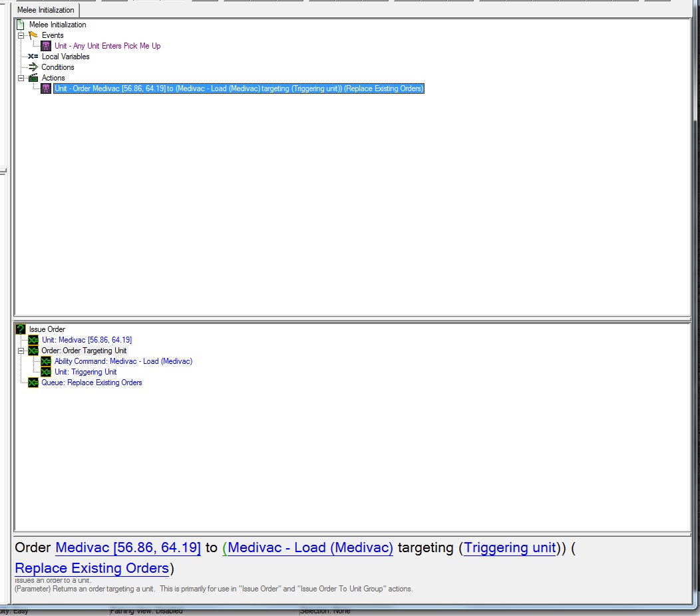Click icon beside Order: Order Targeting Unit
700x616 pixels.
[33, 351]
